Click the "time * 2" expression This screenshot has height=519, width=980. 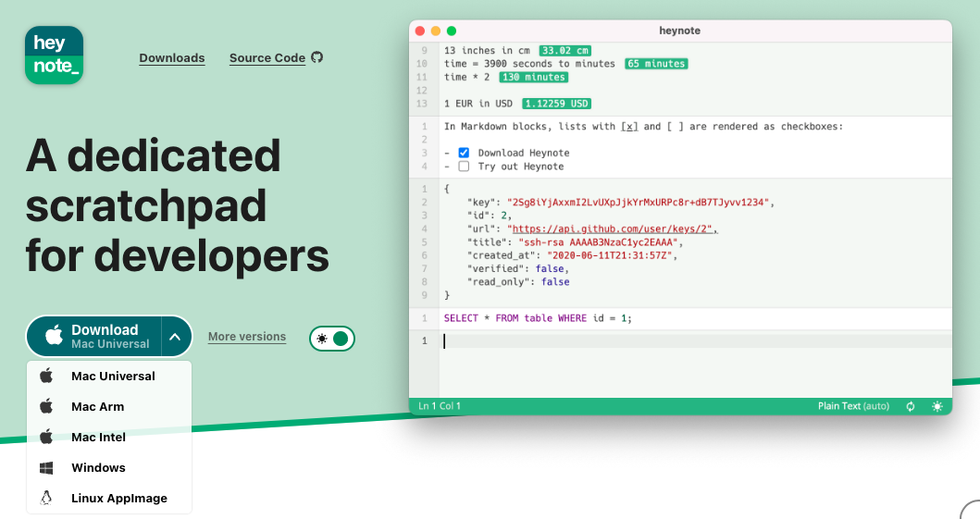[x=467, y=78]
